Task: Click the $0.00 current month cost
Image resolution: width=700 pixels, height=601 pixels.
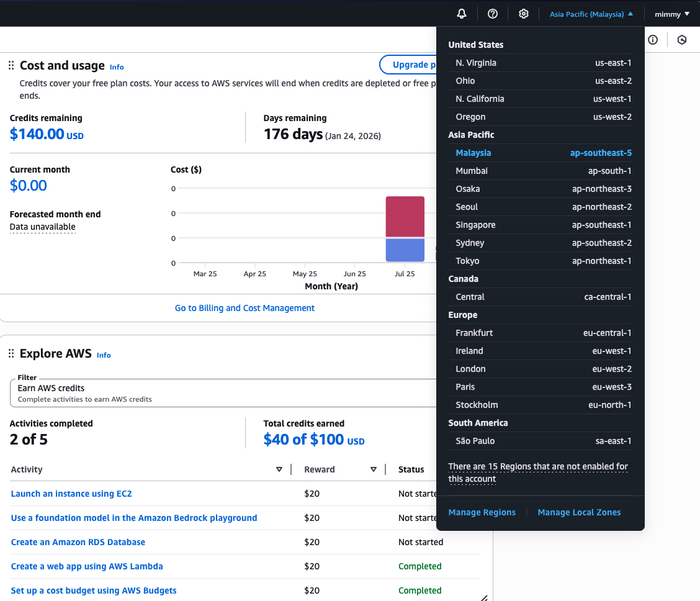Action: coord(28,185)
